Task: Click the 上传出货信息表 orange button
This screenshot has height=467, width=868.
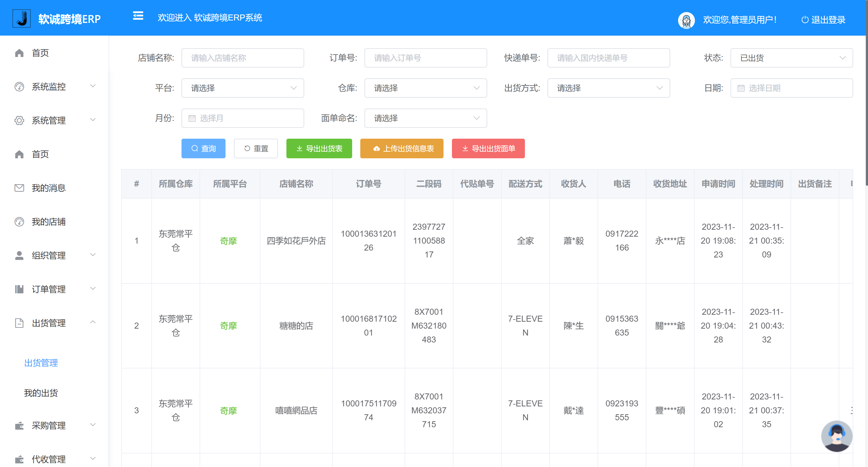Action: point(402,148)
